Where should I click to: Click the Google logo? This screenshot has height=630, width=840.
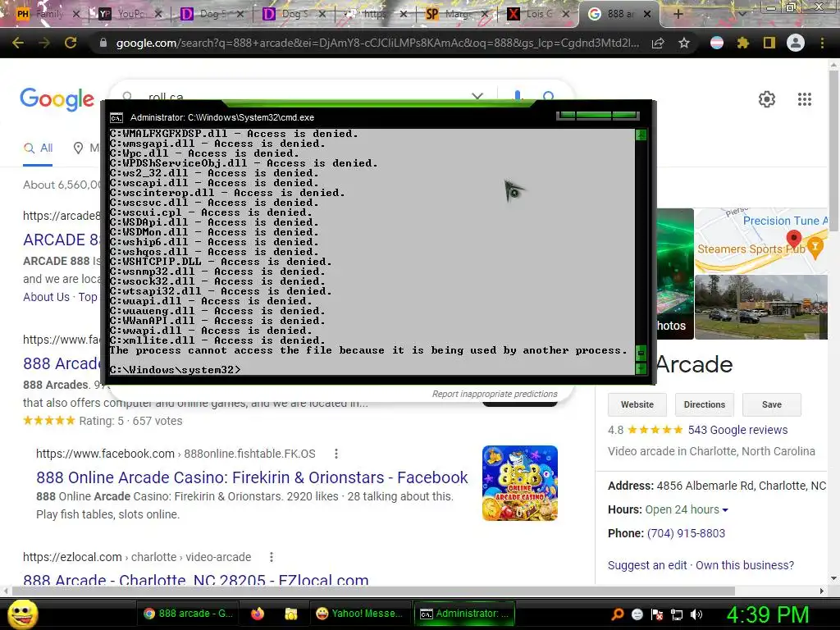[57, 99]
